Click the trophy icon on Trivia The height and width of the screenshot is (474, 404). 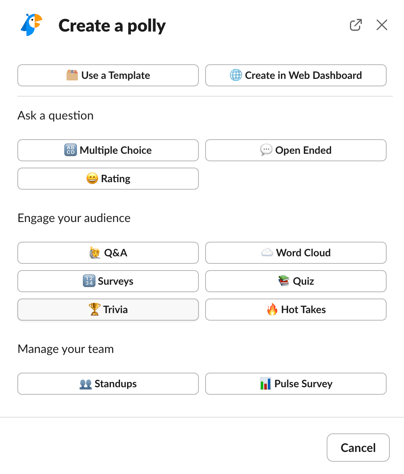click(x=94, y=309)
